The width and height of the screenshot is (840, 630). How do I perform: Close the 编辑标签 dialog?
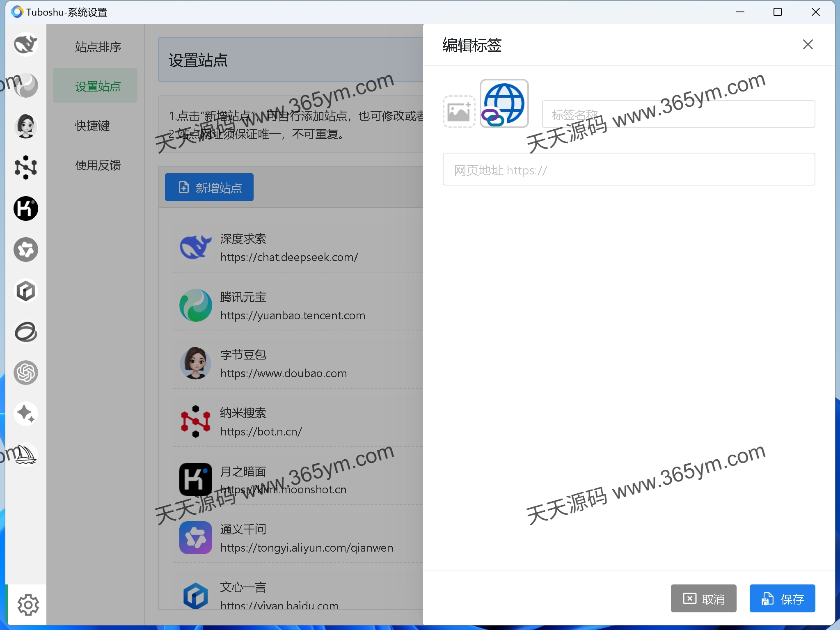(808, 44)
